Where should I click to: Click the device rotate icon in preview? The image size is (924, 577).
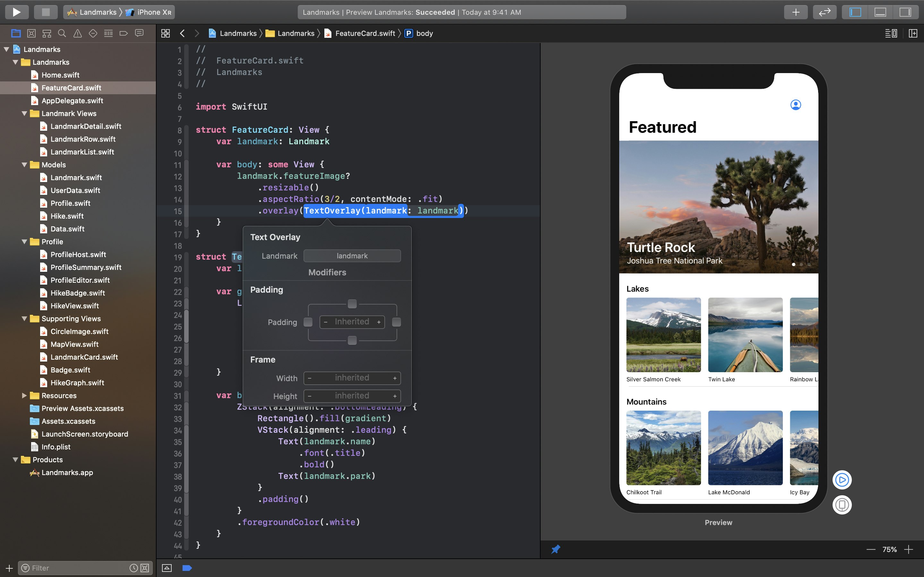842,505
